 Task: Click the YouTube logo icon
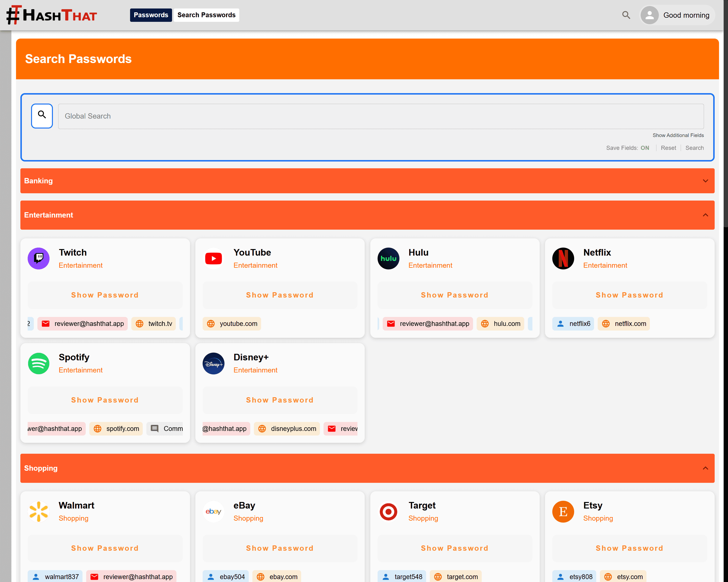click(213, 259)
